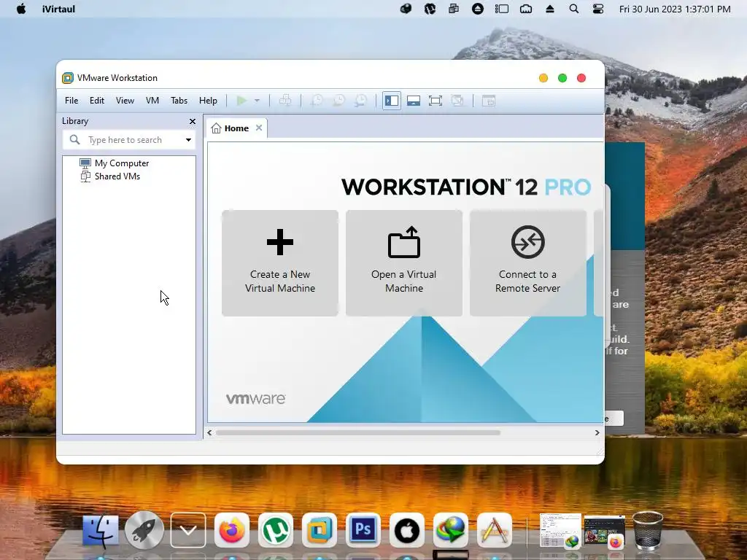Click the library search field

pos(128,140)
